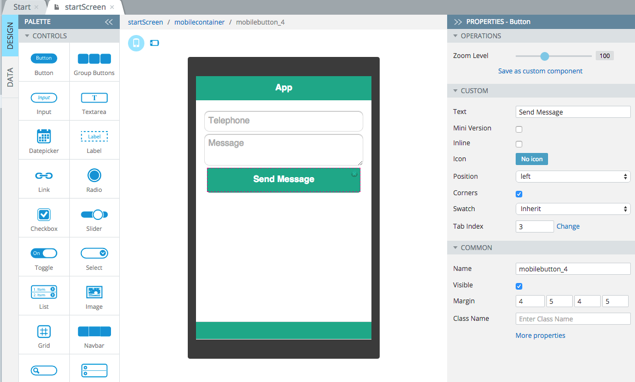The height and width of the screenshot is (382, 635).
Task: Pick the Navbar control icon
Action: click(94, 331)
